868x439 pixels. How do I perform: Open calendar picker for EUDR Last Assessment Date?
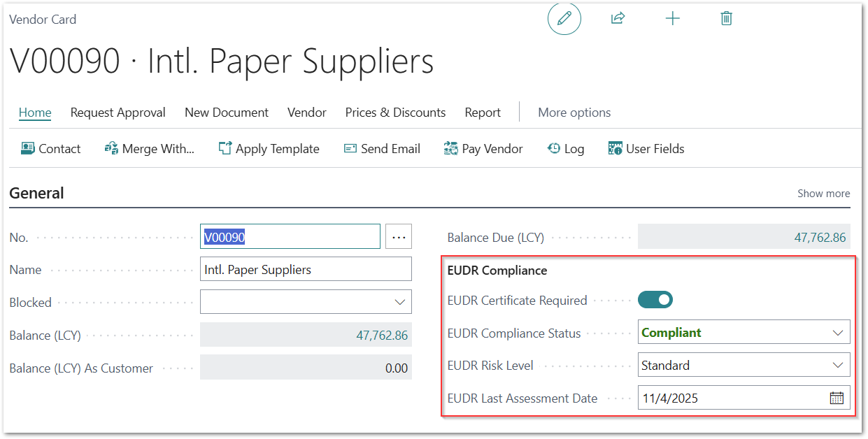tap(837, 398)
